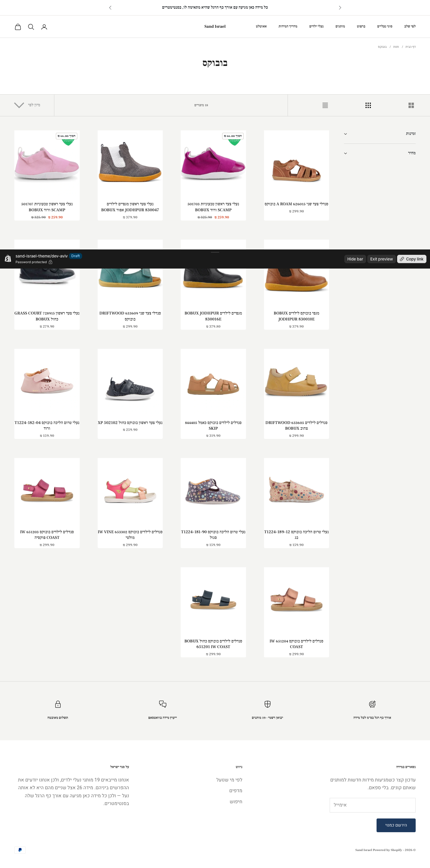Show next announcement with right arrow
The height and width of the screenshot is (868, 430).
point(340,8)
